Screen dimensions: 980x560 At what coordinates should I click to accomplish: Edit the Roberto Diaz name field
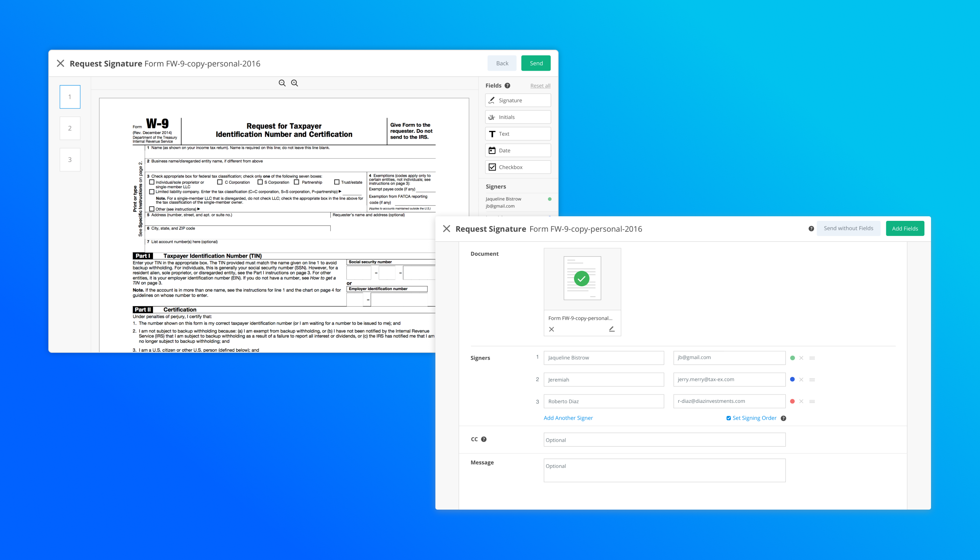(604, 401)
